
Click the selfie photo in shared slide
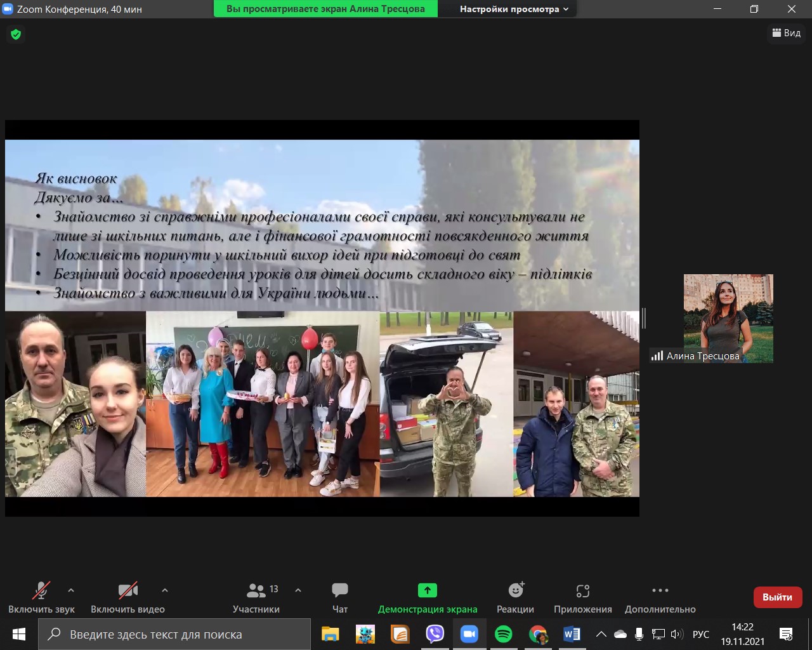pyautogui.click(x=75, y=404)
